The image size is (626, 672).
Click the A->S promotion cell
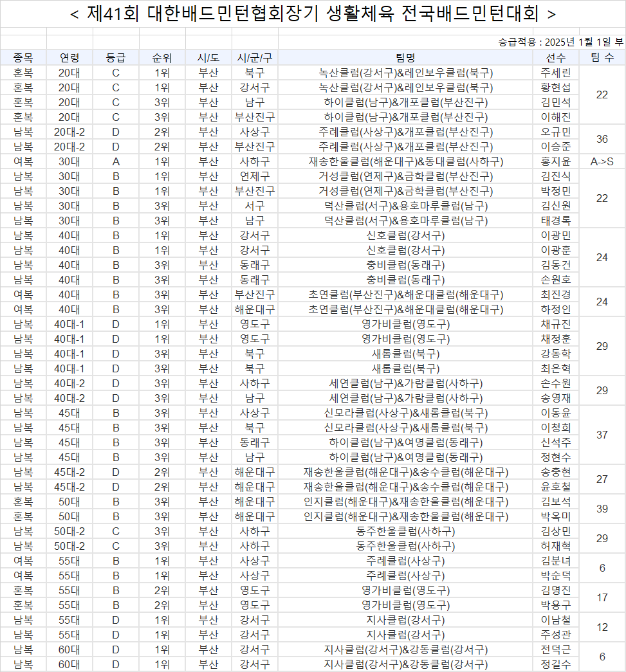pyautogui.click(x=602, y=161)
